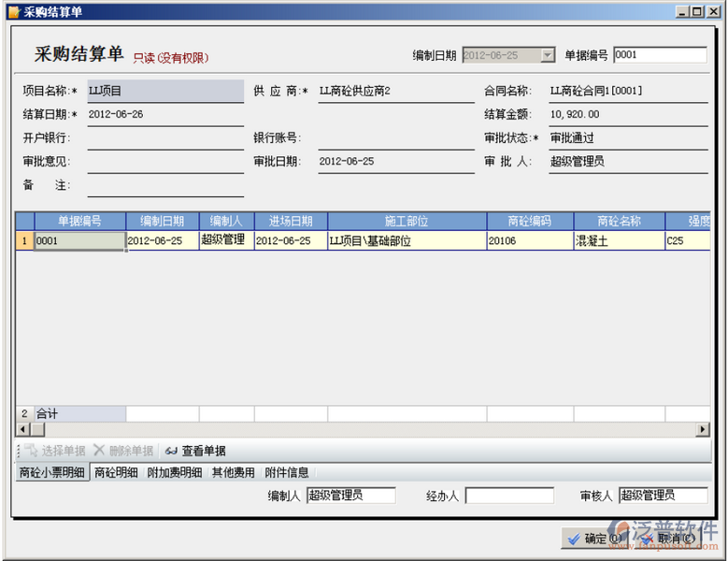This screenshot has height=561, width=728.
Task: Click the 合计 totals row label
Action: click(79, 413)
